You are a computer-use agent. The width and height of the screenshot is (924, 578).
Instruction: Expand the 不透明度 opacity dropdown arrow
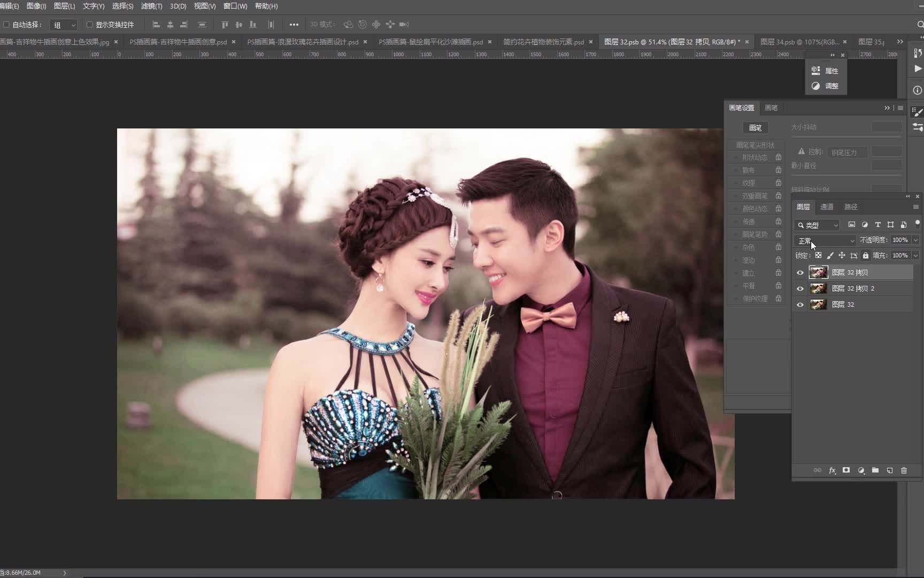(x=915, y=240)
